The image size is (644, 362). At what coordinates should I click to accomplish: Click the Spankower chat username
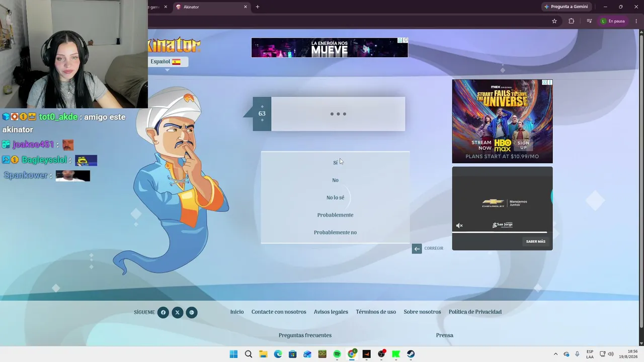[25, 175]
